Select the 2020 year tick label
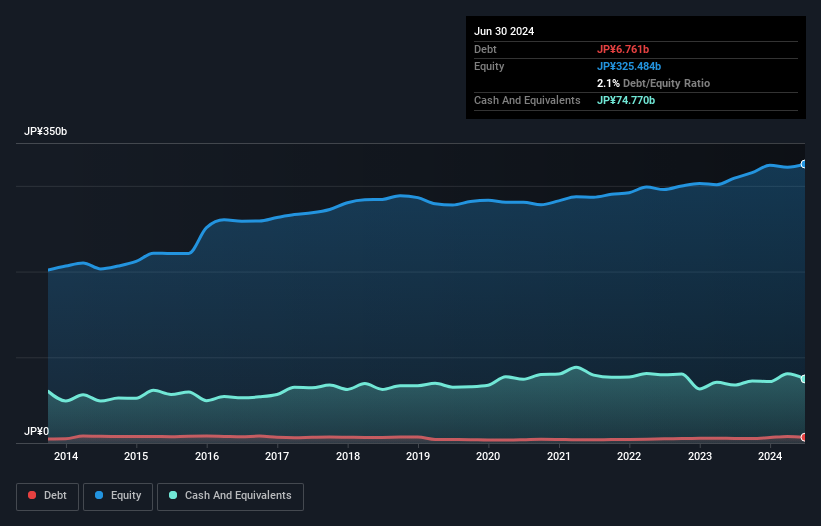 488,457
